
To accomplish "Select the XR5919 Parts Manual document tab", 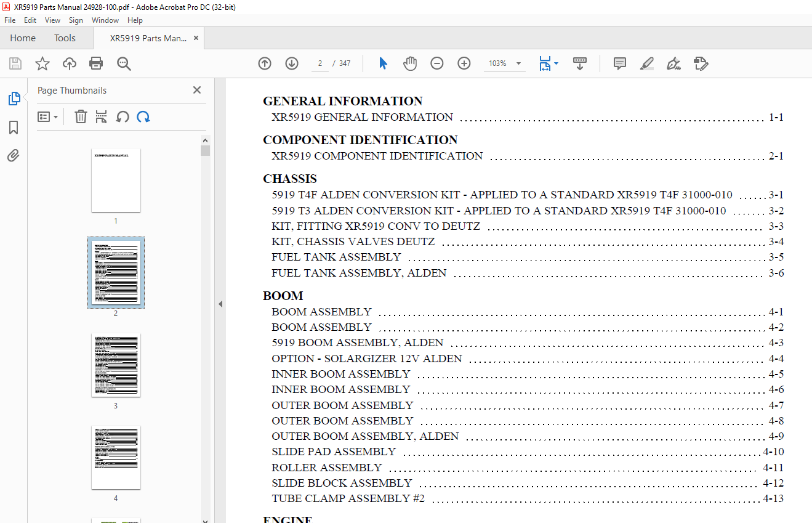I will click(148, 38).
